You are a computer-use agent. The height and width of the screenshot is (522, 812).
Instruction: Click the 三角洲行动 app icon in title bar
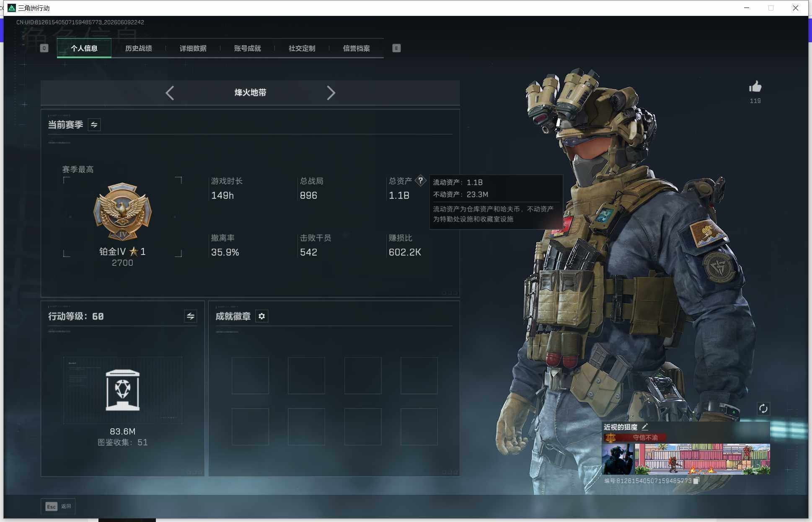pyautogui.click(x=12, y=8)
